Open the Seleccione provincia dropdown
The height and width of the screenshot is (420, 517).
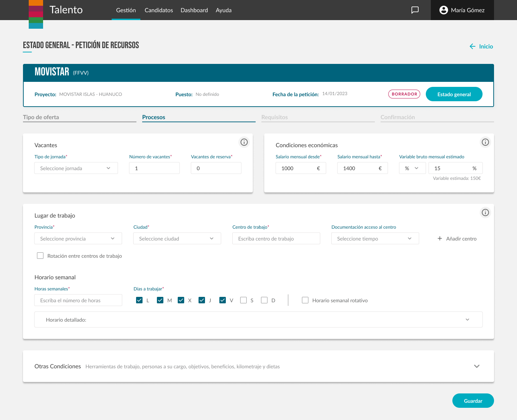coord(78,238)
